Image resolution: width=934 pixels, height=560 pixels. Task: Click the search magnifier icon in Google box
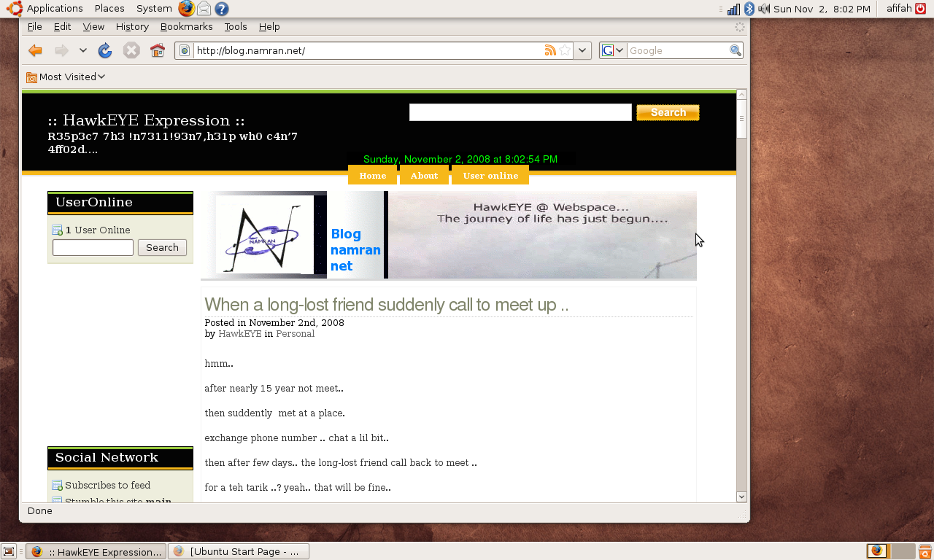click(x=736, y=50)
